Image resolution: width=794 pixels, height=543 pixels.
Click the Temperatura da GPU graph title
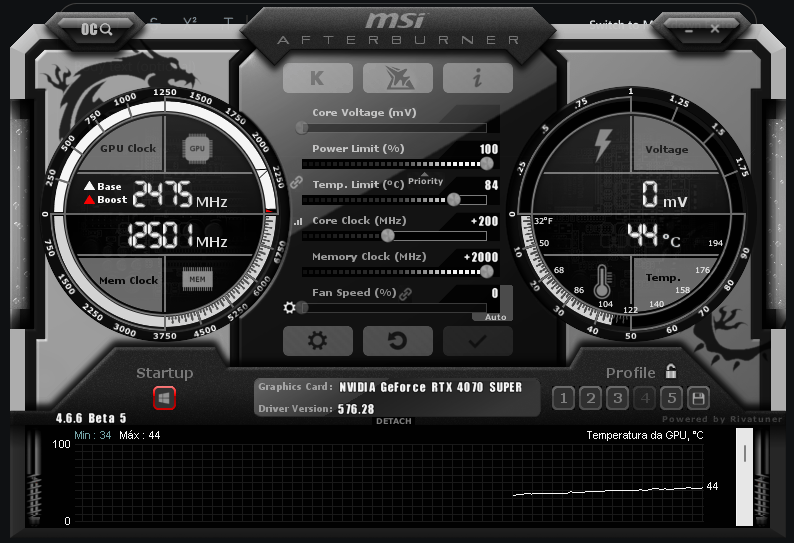point(645,435)
